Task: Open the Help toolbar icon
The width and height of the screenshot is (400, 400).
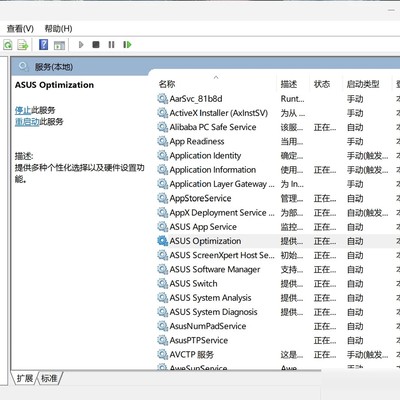Action: click(x=44, y=44)
